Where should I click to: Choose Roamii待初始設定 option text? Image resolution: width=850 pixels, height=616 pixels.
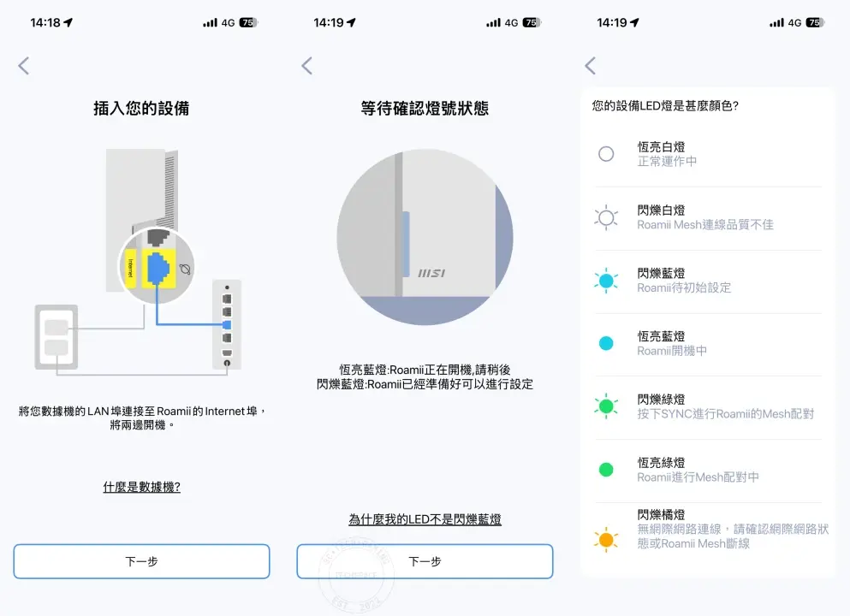pyautogui.click(x=684, y=287)
